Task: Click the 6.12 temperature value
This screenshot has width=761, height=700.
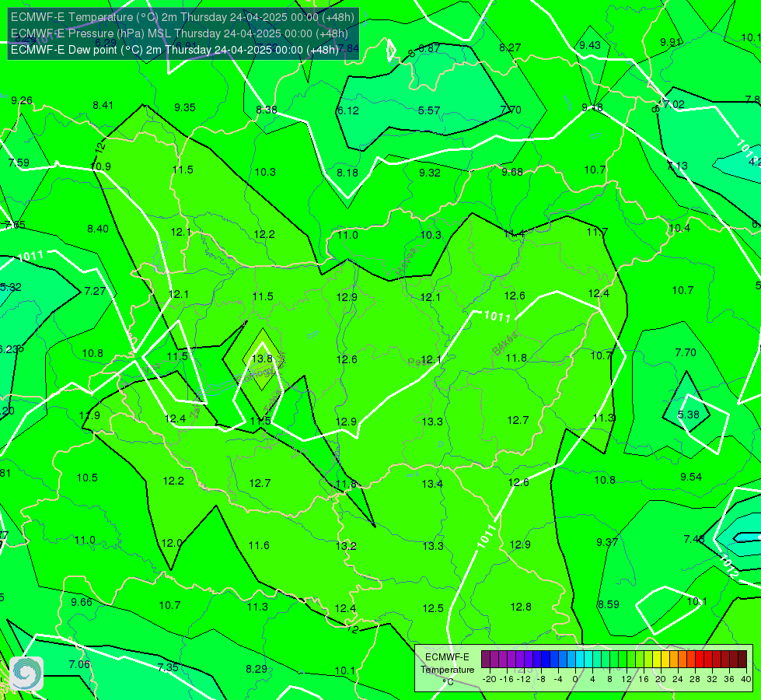Action: (x=347, y=110)
